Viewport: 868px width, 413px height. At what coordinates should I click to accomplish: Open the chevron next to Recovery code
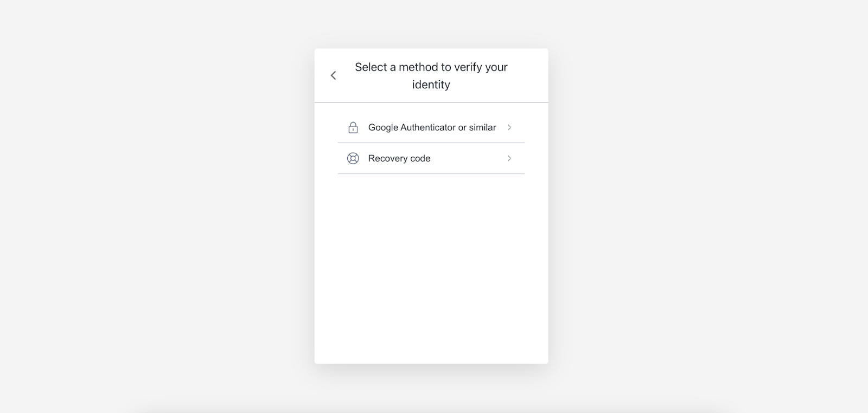(509, 158)
